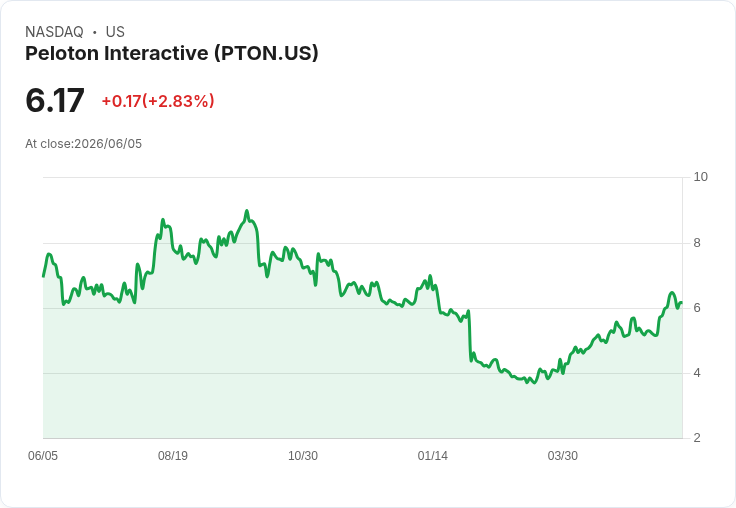This screenshot has height=508, width=736.
Task: Click the line's starting point at left edge
Action: click(x=44, y=276)
